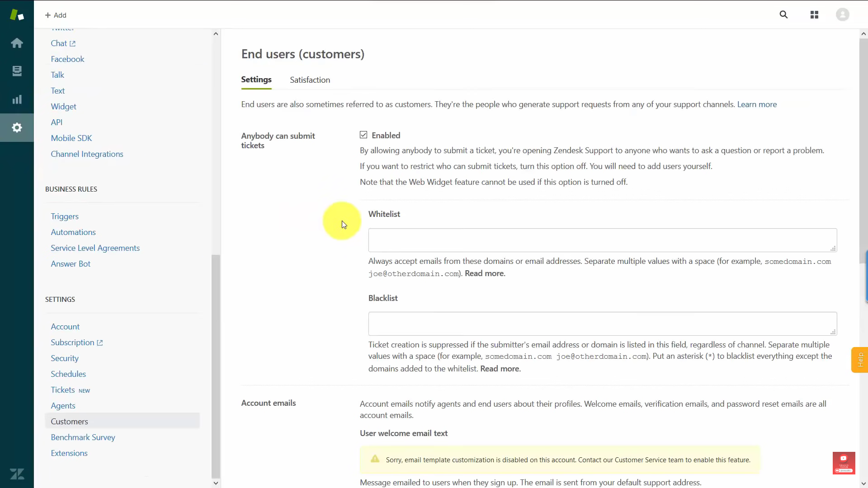
Task: Click main page scrollbar down arrow
Action: click(863, 483)
